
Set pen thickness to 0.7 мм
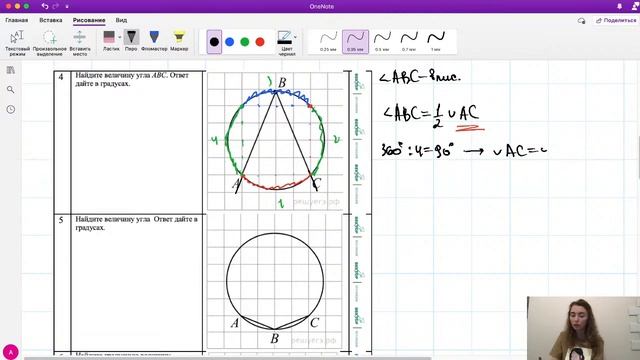(409, 42)
